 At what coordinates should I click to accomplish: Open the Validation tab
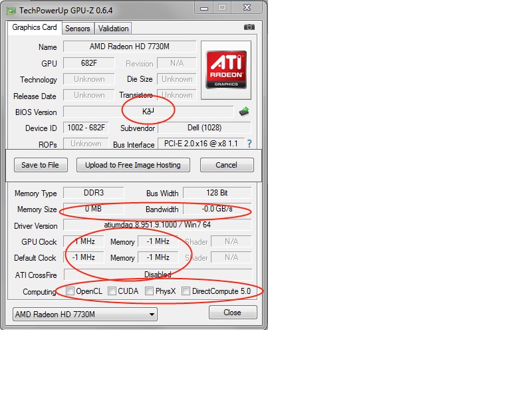pyautogui.click(x=113, y=29)
